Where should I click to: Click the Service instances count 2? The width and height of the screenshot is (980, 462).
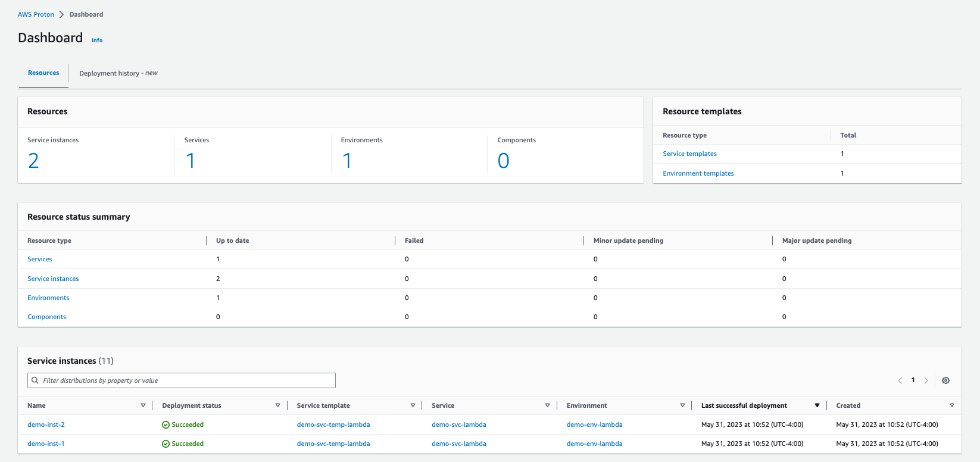33,161
